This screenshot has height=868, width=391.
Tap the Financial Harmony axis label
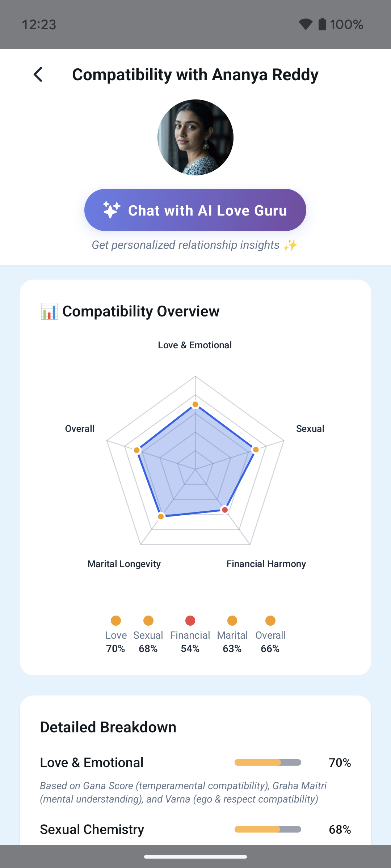coord(266,564)
